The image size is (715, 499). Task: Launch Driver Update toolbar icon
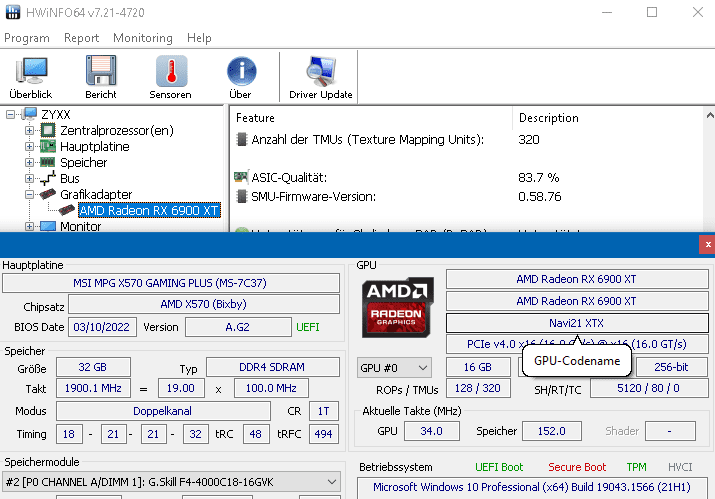click(321, 71)
